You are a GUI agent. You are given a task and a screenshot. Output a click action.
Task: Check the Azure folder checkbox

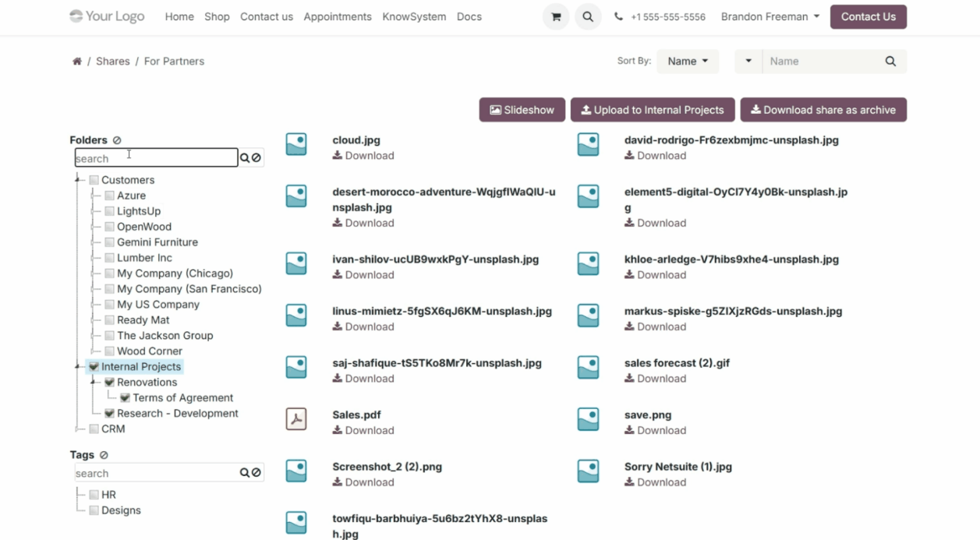110,196
